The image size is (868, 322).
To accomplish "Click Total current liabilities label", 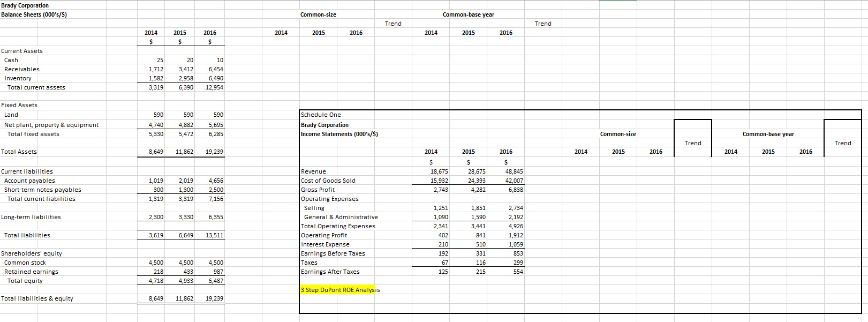I will pos(41,199).
